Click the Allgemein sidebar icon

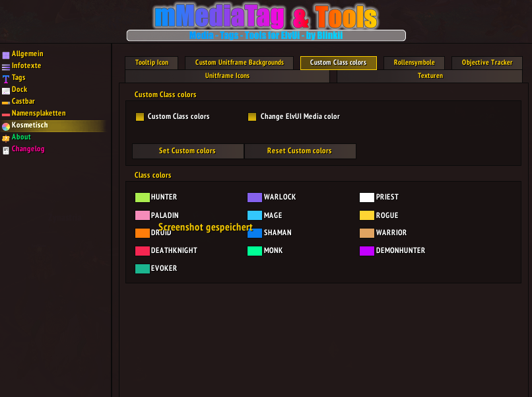point(6,55)
